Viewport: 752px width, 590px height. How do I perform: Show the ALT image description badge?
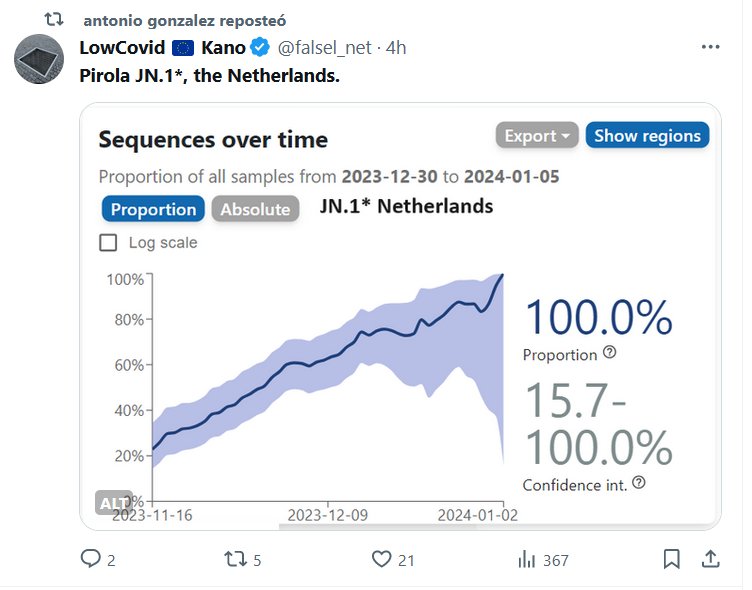point(114,501)
